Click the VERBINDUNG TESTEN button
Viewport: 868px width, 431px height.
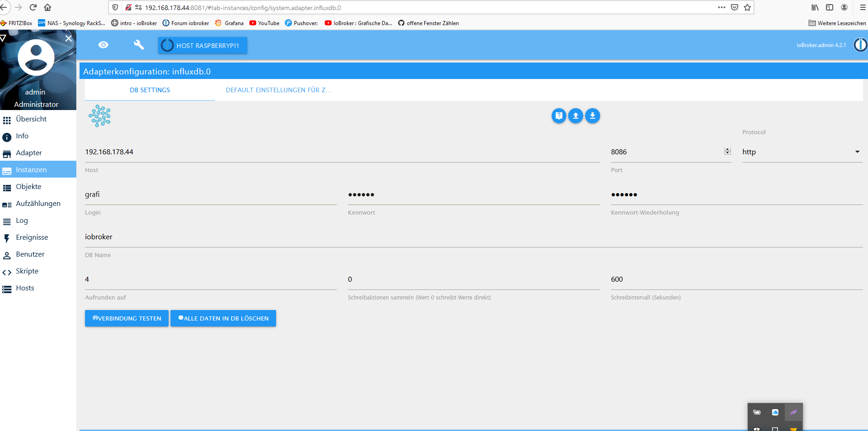click(127, 318)
